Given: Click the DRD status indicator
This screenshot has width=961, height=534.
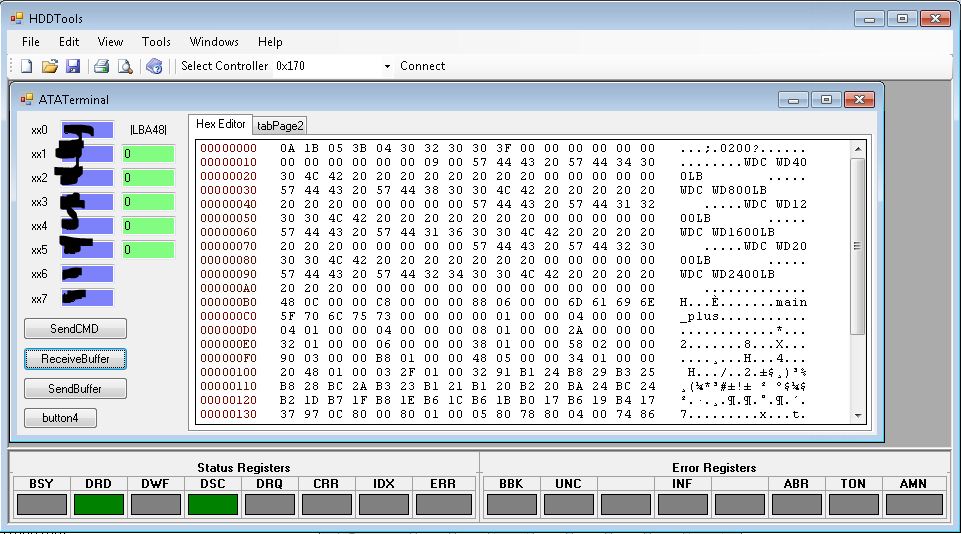Looking at the screenshot, I should click(99, 505).
